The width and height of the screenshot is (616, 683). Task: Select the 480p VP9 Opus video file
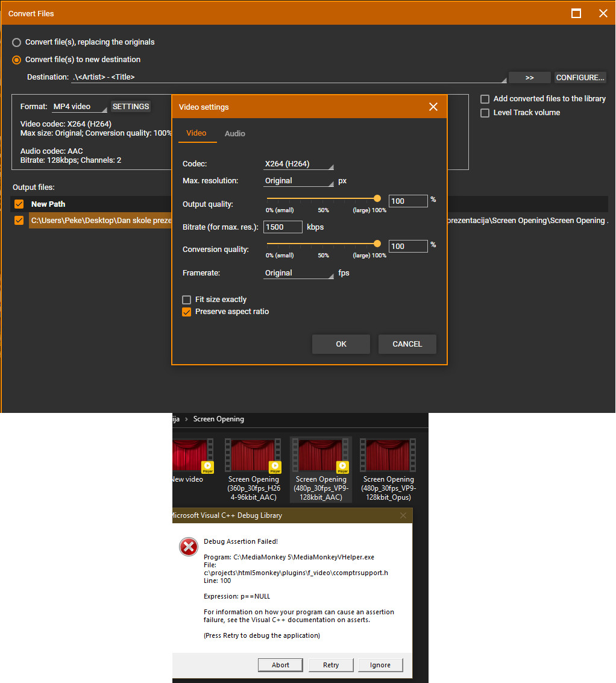pos(388,456)
